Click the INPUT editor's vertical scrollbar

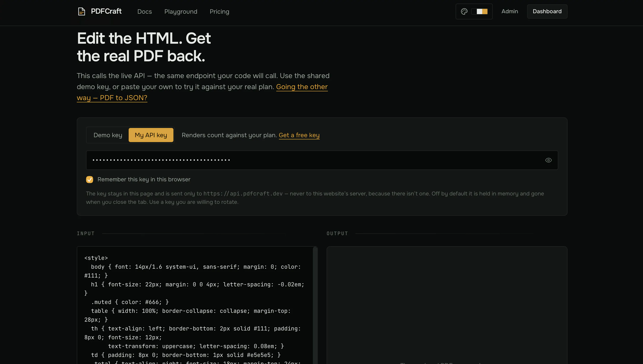315,305
